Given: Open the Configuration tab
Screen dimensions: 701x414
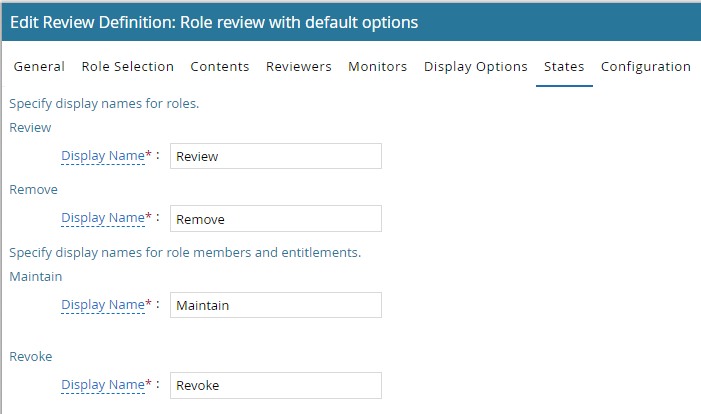Looking at the screenshot, I should pos(645,67).
